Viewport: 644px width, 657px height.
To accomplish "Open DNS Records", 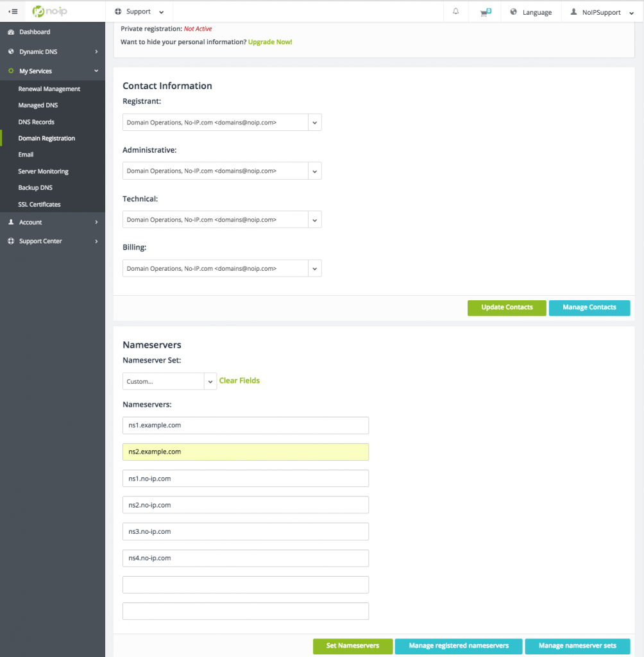I will pyautogui.click(x=37, y=122).
